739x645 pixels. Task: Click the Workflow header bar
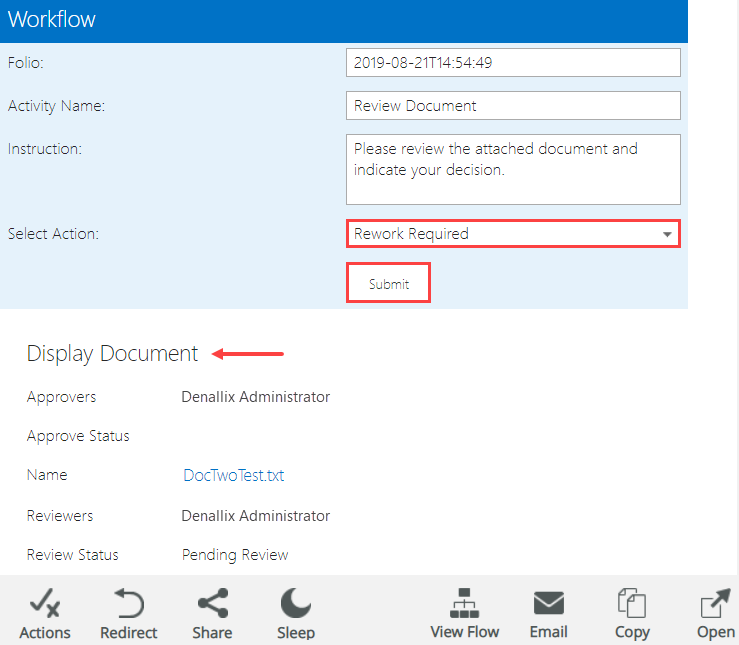(x=343, y=20)
